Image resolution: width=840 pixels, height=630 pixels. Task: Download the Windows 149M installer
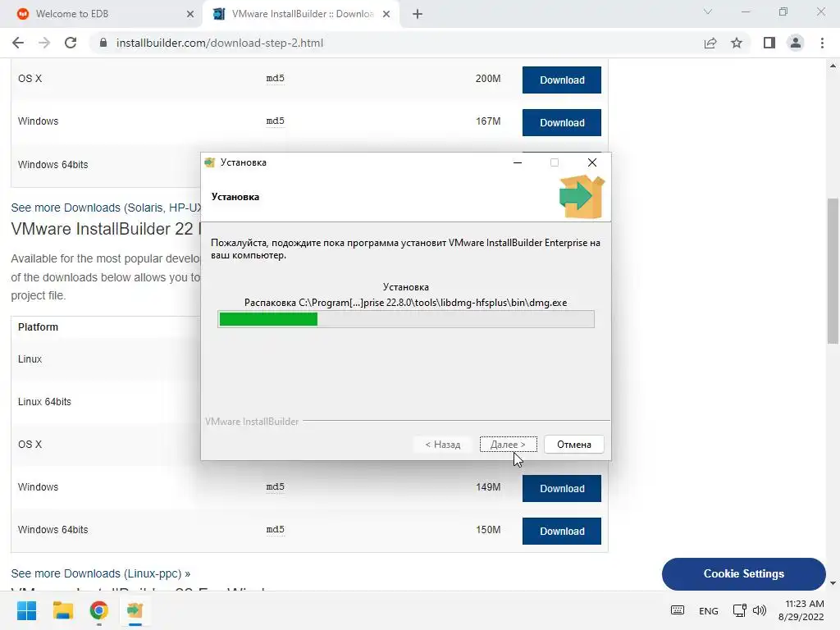561,489
